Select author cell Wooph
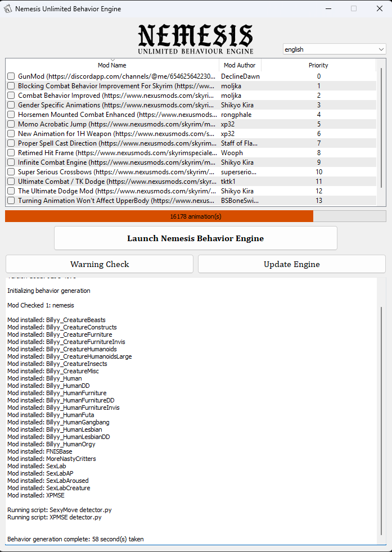The height and width of the screenshot is (552, 392). (232, 153)
